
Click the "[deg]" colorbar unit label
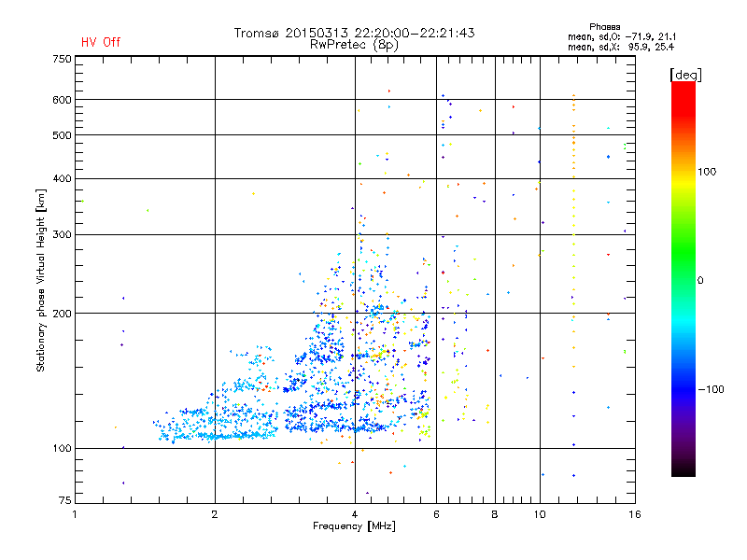(685, 76)
